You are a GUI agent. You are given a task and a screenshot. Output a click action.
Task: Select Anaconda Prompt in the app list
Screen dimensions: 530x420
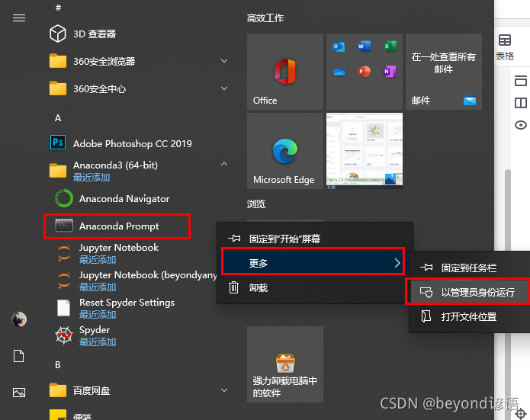coord(117,226)
